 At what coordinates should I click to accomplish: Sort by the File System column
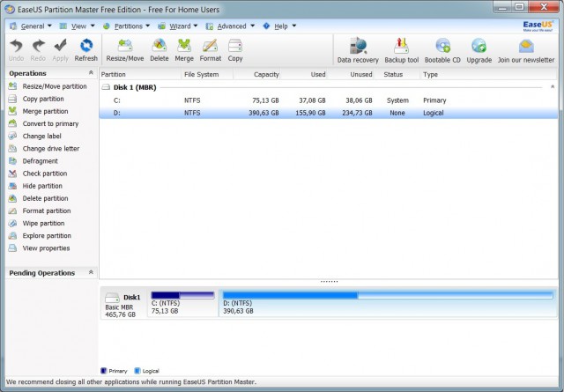point(207,75)
